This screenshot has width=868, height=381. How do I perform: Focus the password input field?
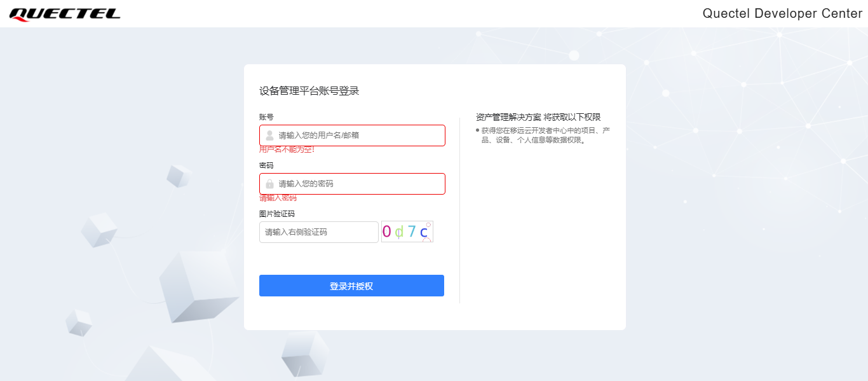tap(359, 184)
